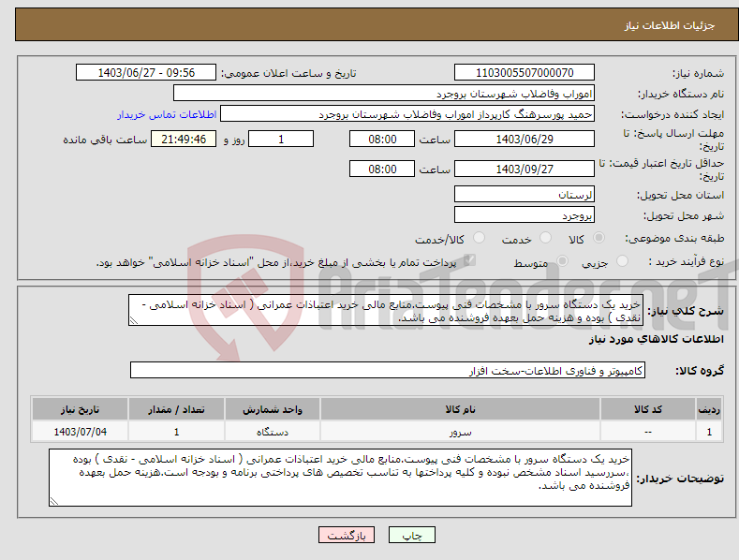Click the واحد شمارش column header

(x=273, y=409)
